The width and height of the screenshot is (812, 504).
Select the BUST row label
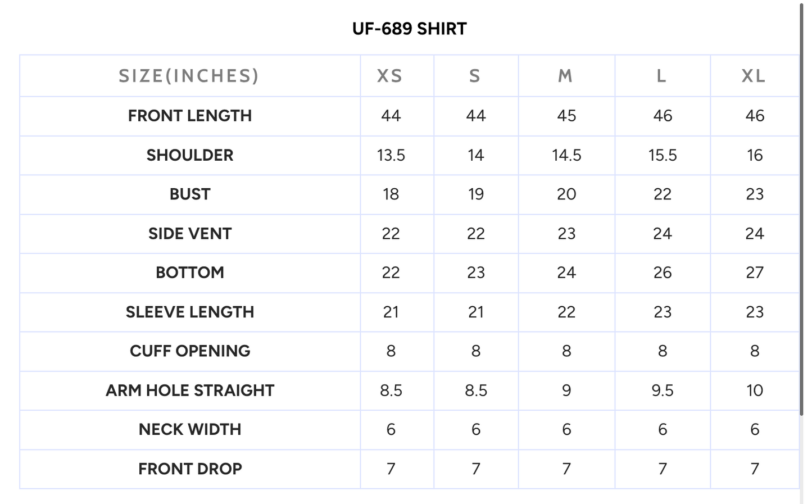pyautogui.click(x=190, y=194)
